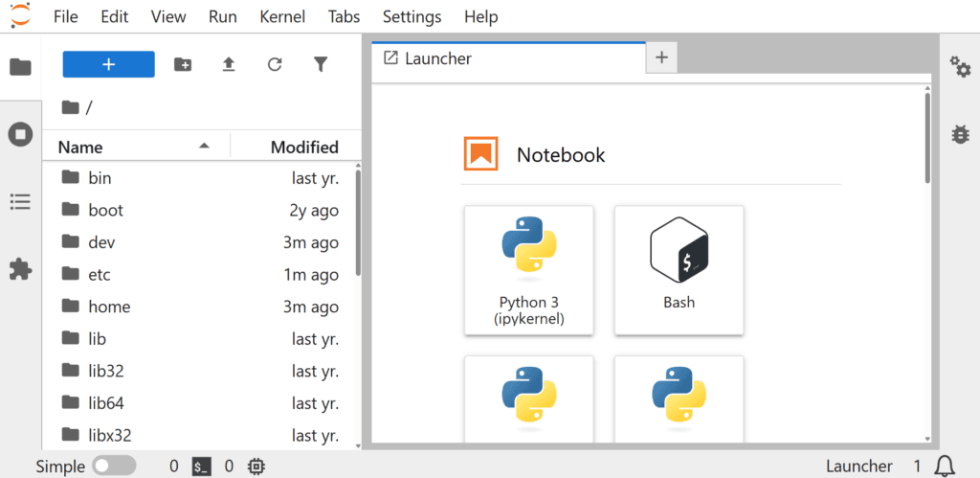Open the File Browser sidebar tab
Viewport: 980px width, 478px height.
point(20,66)
